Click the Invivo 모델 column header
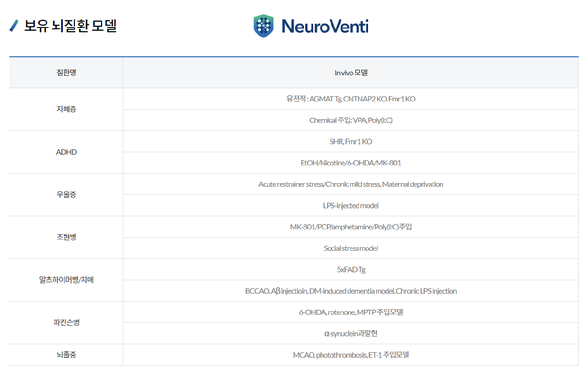The height and width of the screenshot is (367, 580). pos(351,73)
